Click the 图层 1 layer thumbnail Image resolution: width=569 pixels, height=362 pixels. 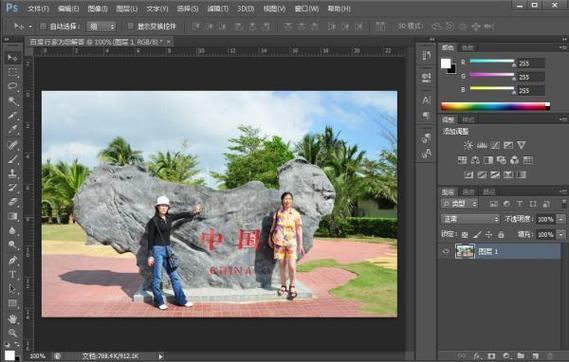[465, 251]
